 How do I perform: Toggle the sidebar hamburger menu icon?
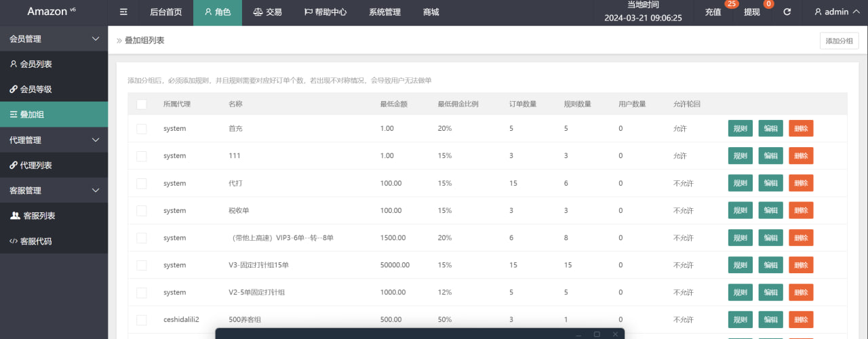pos(123,12)
